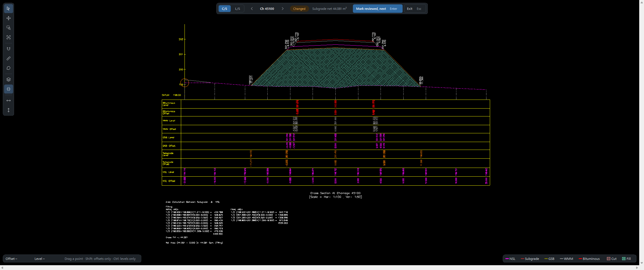
Task: Click the Ch 45100 chainage label
Action: (x=267, y=9)
